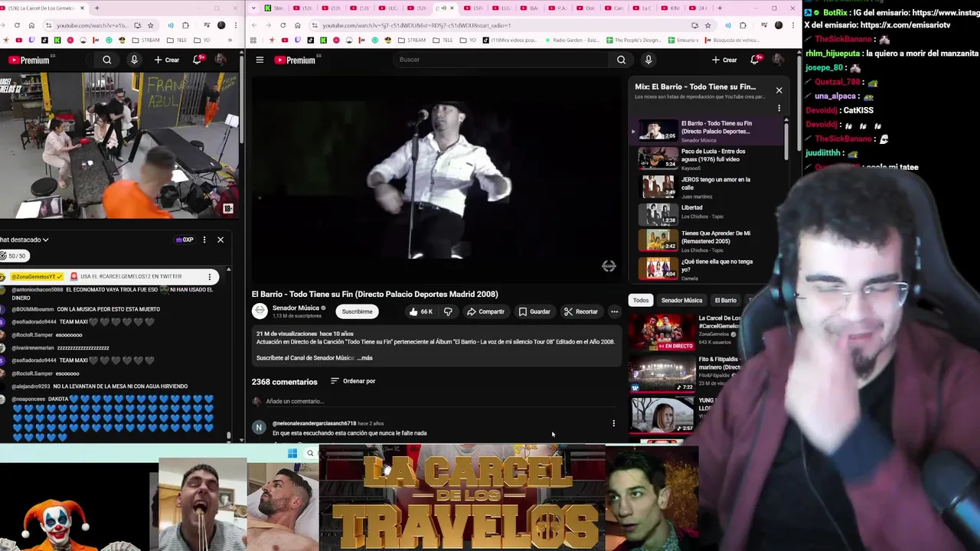The width and height of the screenshot is (980, 551).
Task: Open pinned message options three dots in chat
Action: tap(209, 276)
